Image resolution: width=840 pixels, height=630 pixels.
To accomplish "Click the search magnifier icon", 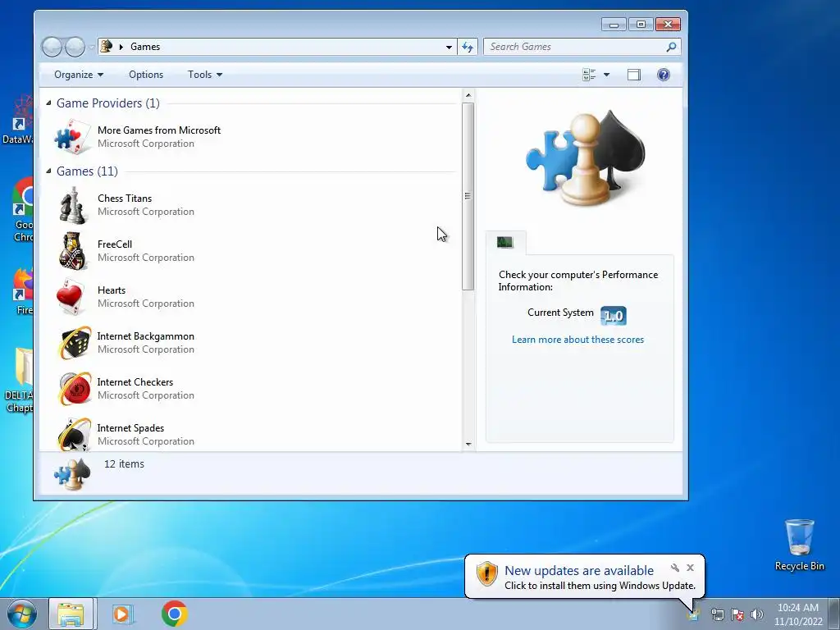I will (x=671, y=47).
